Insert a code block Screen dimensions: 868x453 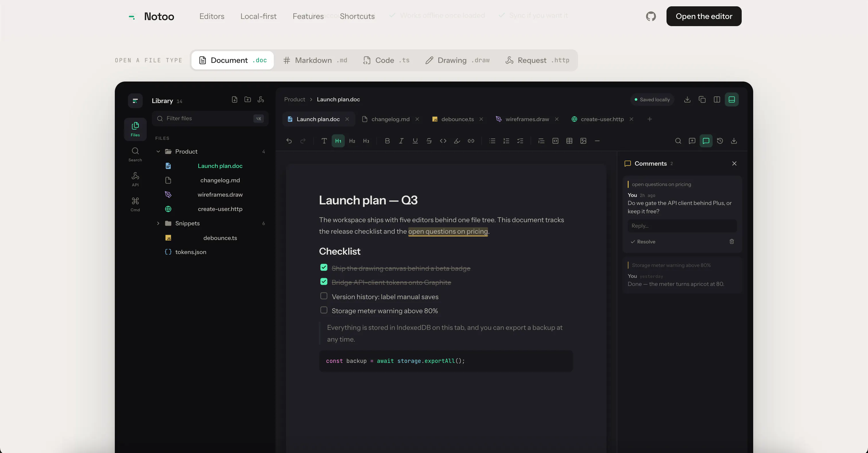pyautogui.click(x=555, y=141)
